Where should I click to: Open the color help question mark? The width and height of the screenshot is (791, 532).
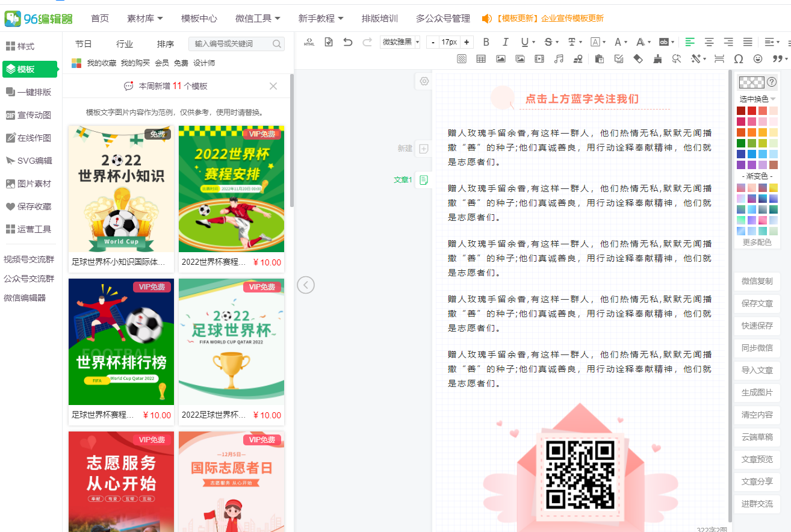(x=772, y=82)
